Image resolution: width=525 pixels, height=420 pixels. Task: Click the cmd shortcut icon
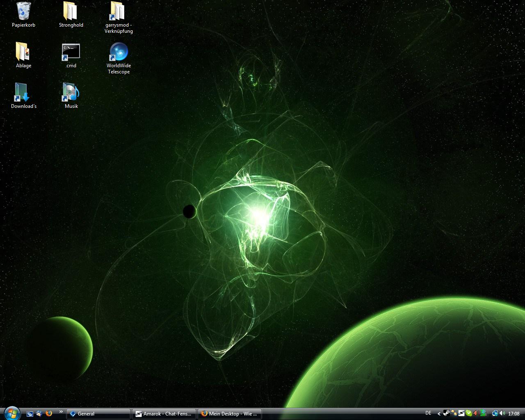coord(71,52)
